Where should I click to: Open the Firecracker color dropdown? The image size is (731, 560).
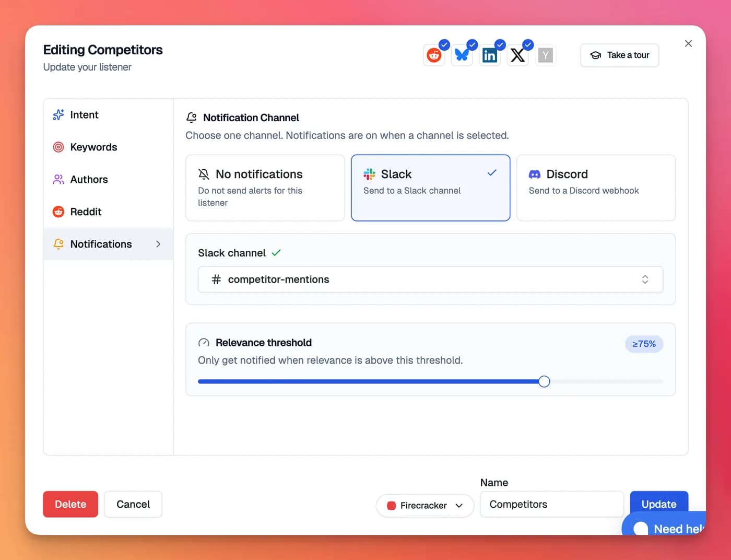click(425, 506)
